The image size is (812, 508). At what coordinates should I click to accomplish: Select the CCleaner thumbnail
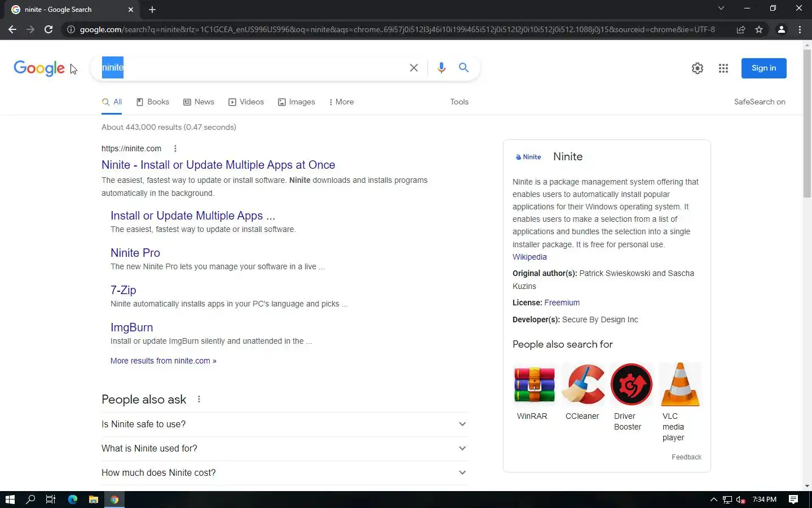(583, 384)
